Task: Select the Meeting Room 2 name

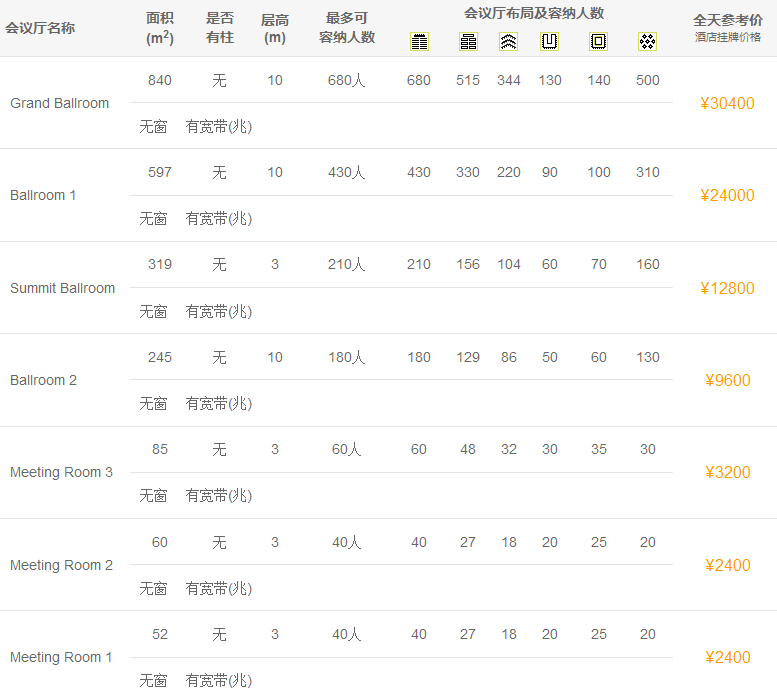Action: pos(61,565)
